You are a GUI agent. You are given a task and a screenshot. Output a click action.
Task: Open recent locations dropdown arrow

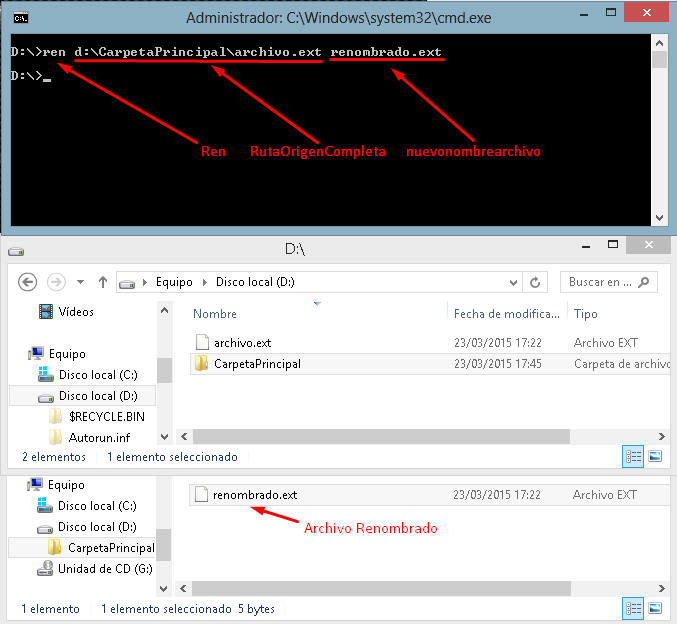coord(80,282)
